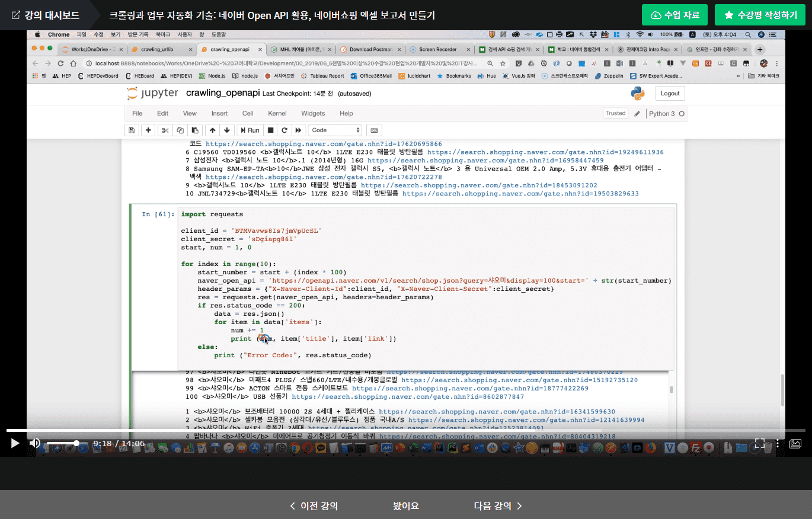Seek on the video progress bar
812x519 pixels.
[x=406, y=430]
